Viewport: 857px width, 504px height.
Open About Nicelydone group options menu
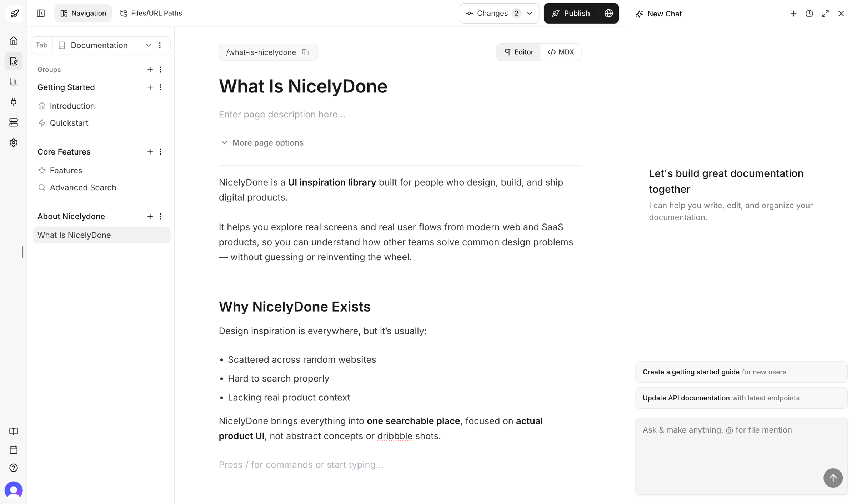pos(160,216)
